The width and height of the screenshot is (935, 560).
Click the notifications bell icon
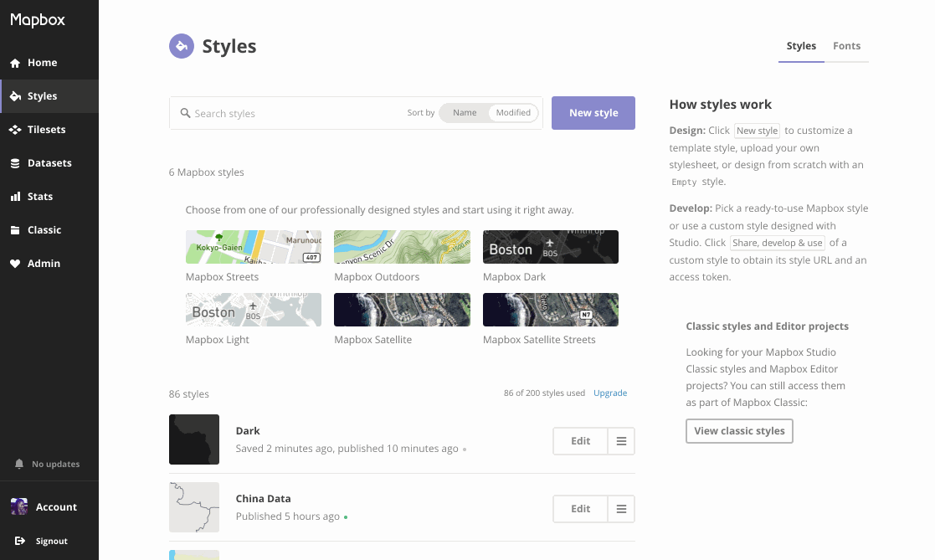[19, 464]
